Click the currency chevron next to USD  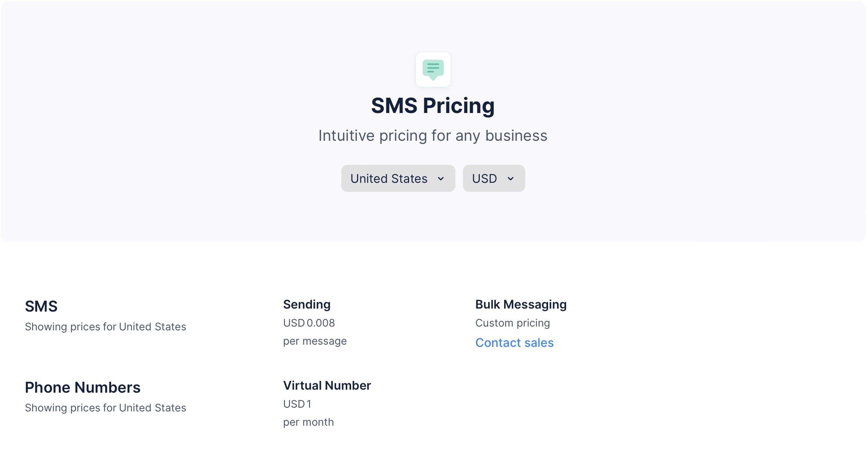point(511,179)
